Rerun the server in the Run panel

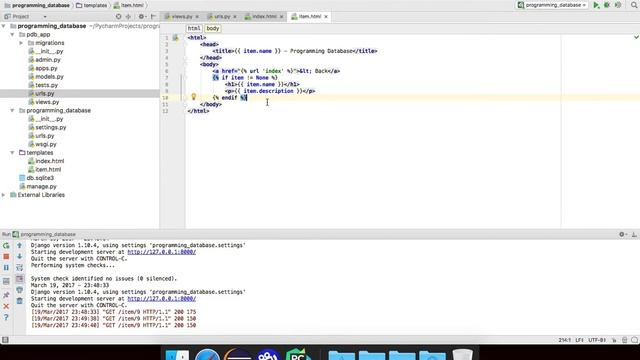click(x=6, y=246)
